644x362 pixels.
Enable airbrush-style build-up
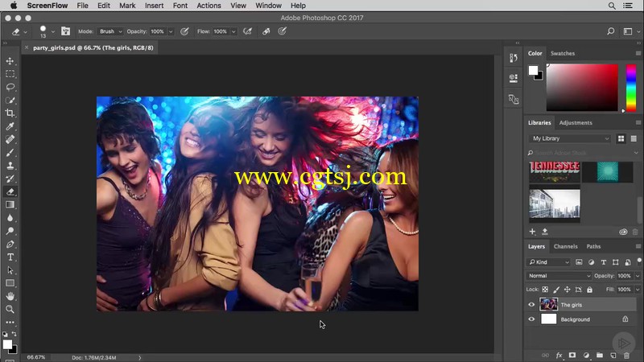point(247,31)
